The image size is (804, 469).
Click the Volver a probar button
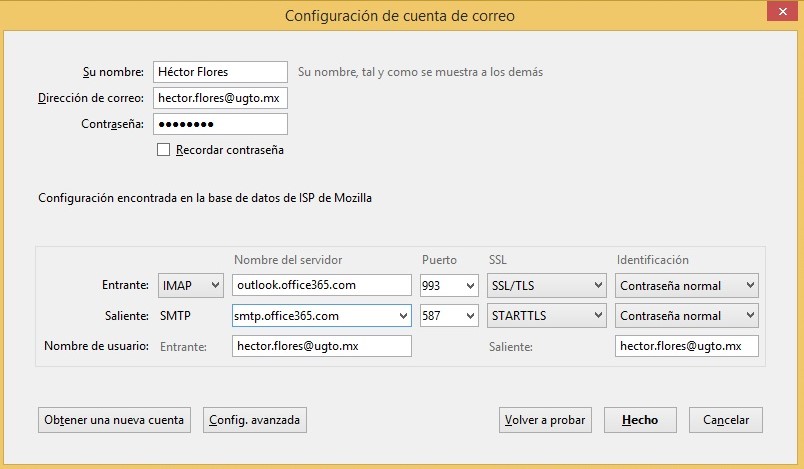[x=544, y=420]
